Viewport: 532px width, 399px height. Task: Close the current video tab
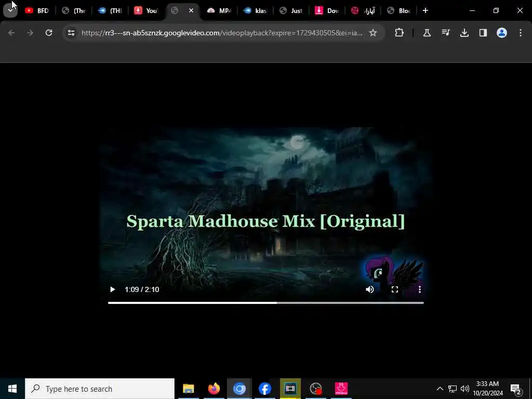191,10
